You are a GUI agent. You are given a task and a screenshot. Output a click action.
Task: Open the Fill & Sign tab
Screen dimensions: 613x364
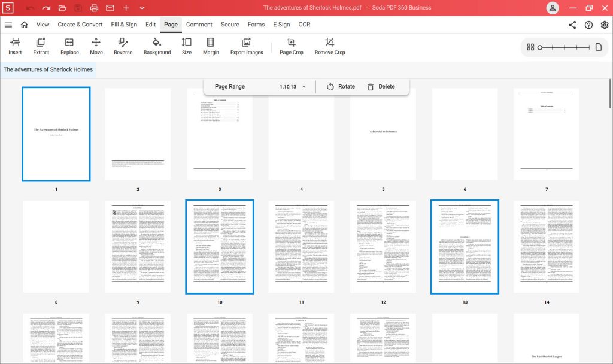point(124,25)
